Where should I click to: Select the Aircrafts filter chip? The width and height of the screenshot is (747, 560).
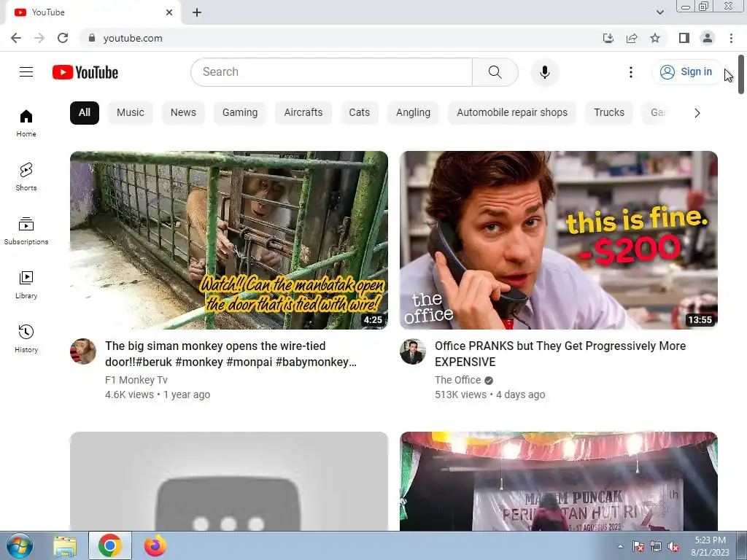tap(303, 113)
